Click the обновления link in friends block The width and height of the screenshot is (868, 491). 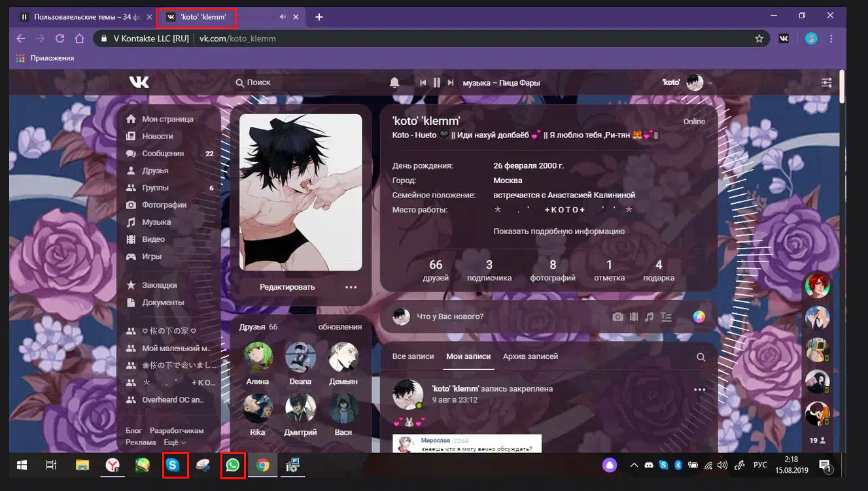coord(340,327)
